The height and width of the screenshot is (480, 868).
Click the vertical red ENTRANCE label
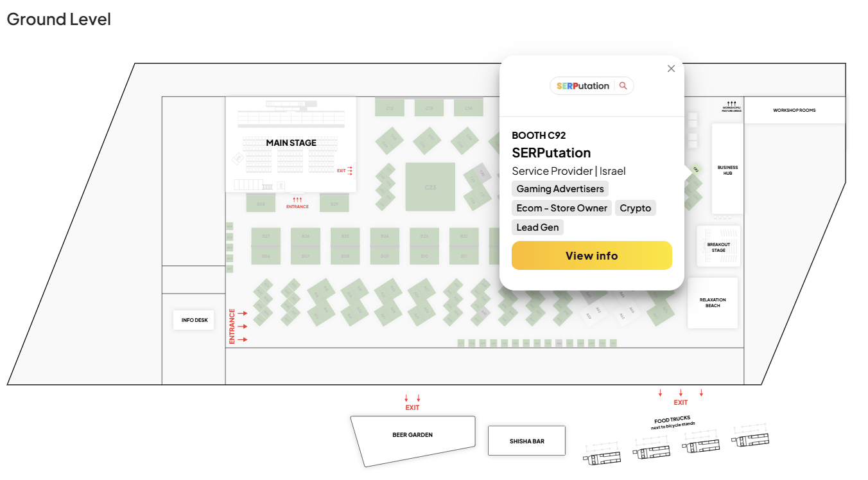click(x=232, y=326)
